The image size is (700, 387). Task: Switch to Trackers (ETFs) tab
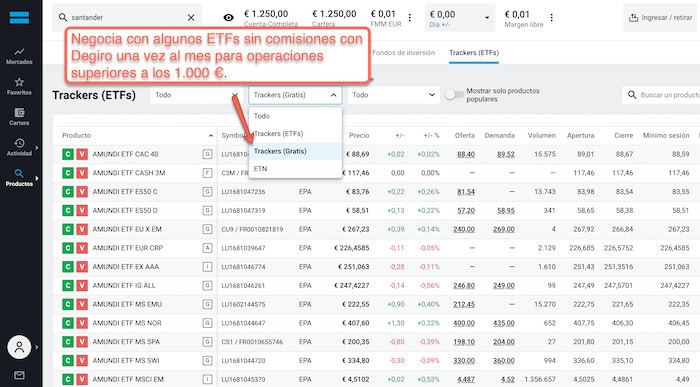(x=474, y=53)
